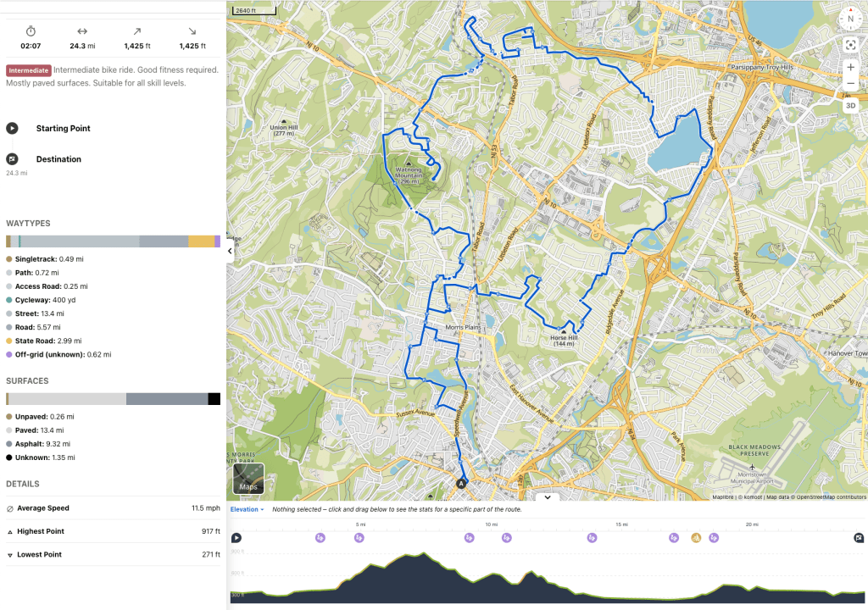Open the Maps layer switcher thumbnail

point(248,479)
